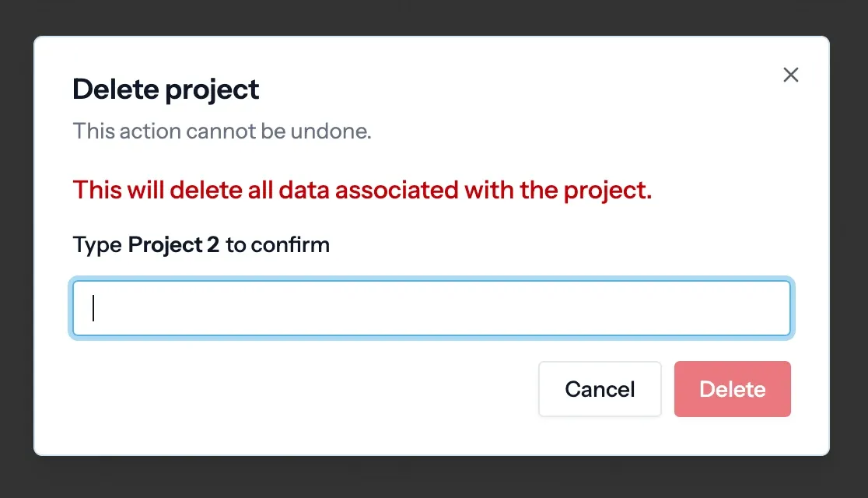Screen dimensions: 868x498
Task: Click the word "project" in the dialog title
Action: click(212, 90)
